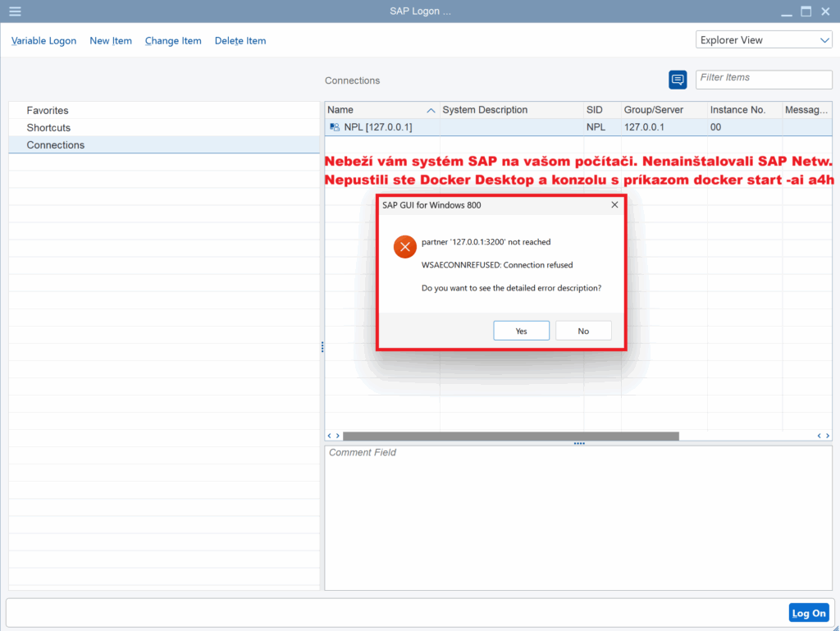Click inside the Comment Field area
Image resolution: width=840 pixels, height=631 pixels.
tap(578, 518)
